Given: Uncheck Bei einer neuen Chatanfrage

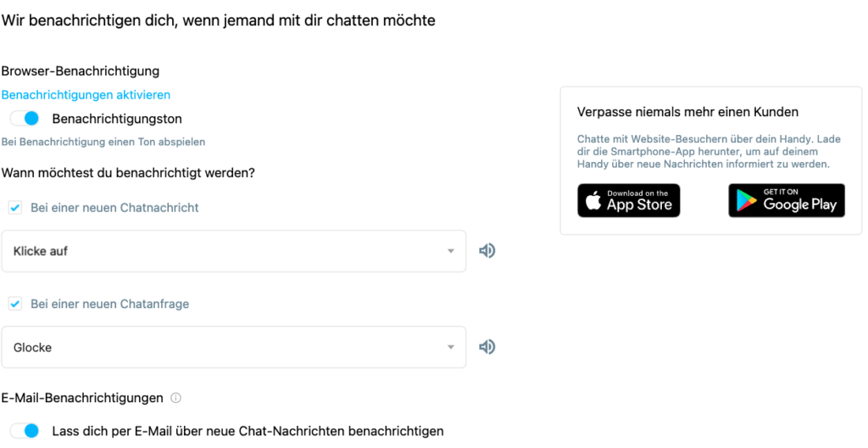Looking at the screenshot, I should pyautogui.click(x=15, y=304).
